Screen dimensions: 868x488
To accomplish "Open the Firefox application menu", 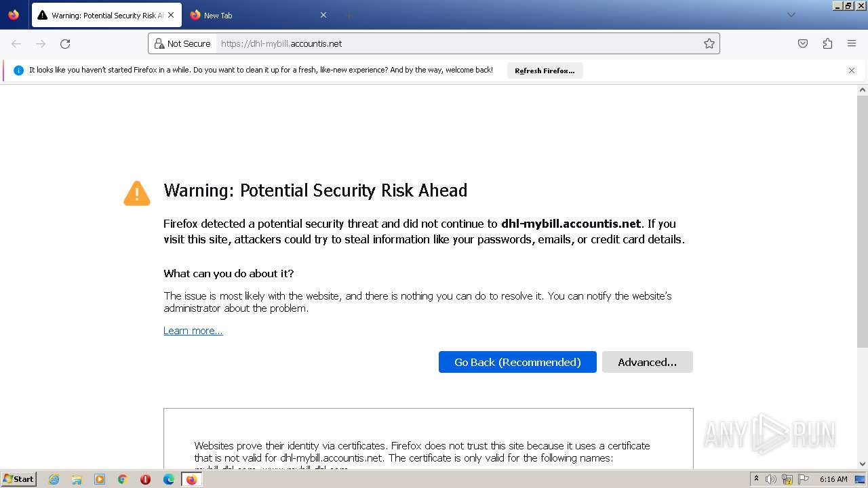I will 852,44.
